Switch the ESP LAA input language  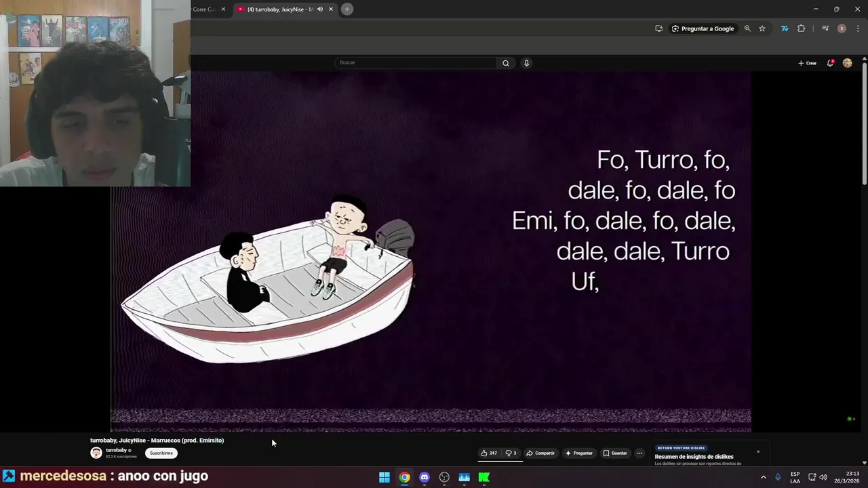pyautogui.click(x=795, y=477)
